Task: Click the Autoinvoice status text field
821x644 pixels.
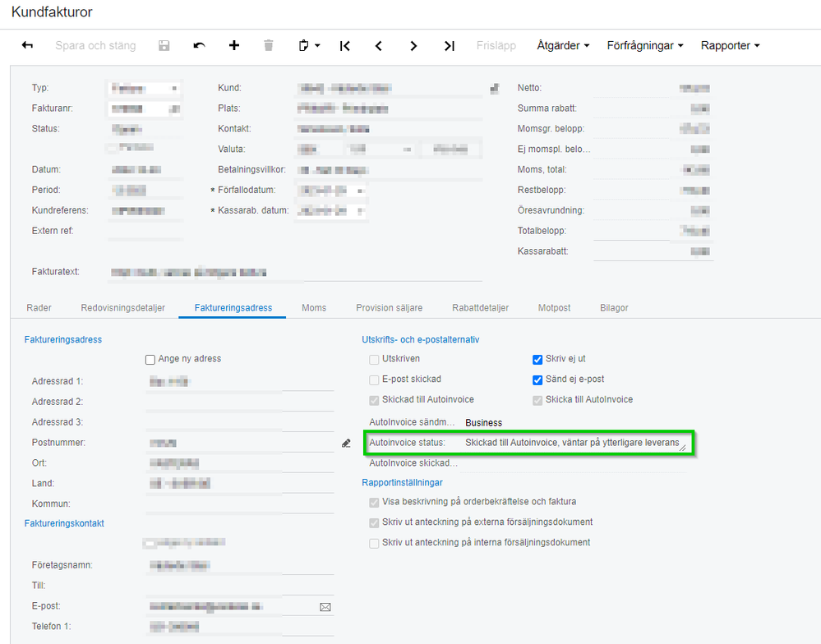Action: (x=575, y=443)
